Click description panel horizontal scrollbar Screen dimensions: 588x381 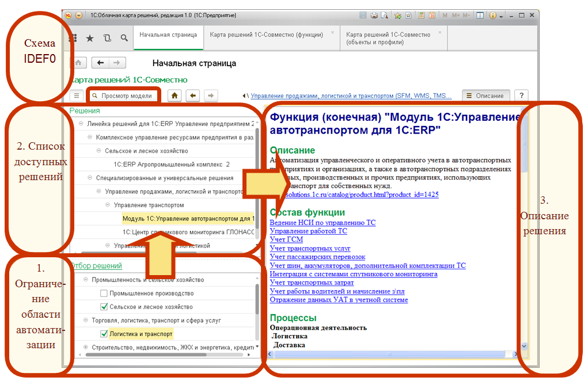coord(392,353)
